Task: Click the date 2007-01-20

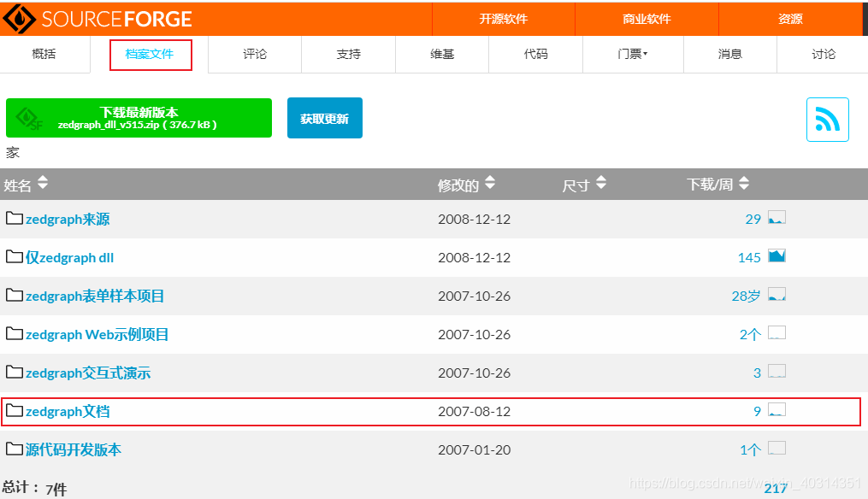Action: click(x=475, y=449)
